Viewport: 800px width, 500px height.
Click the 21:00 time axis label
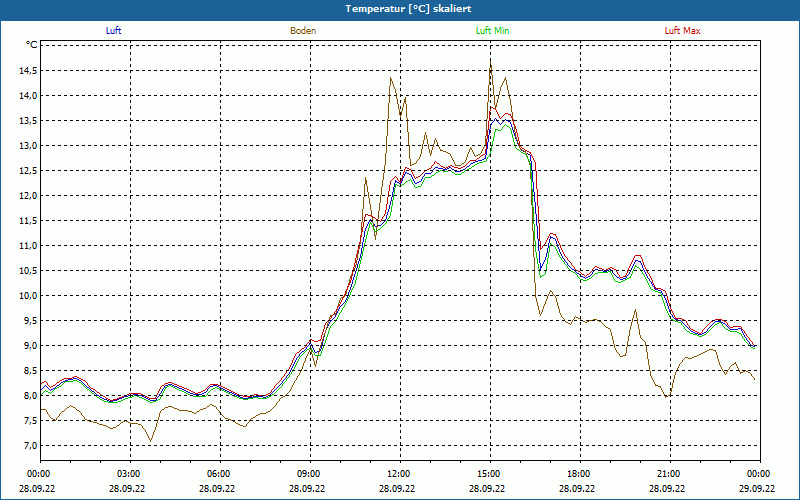pos(670,474)
